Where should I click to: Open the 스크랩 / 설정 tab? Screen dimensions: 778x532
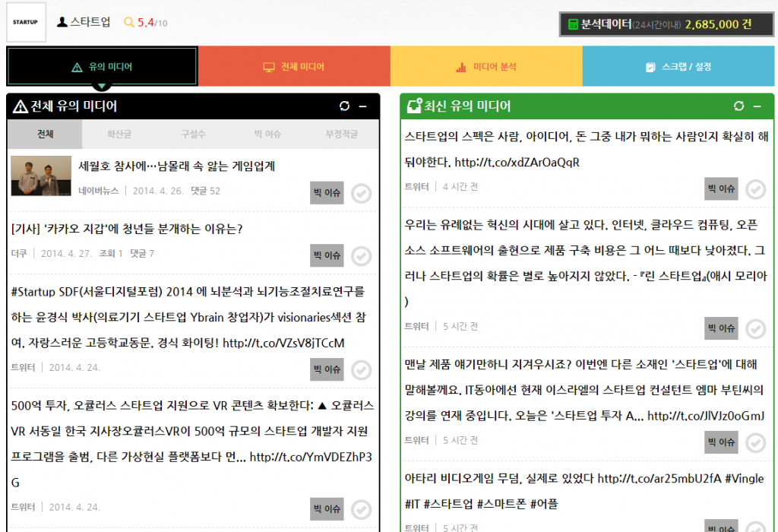[678, 67]
